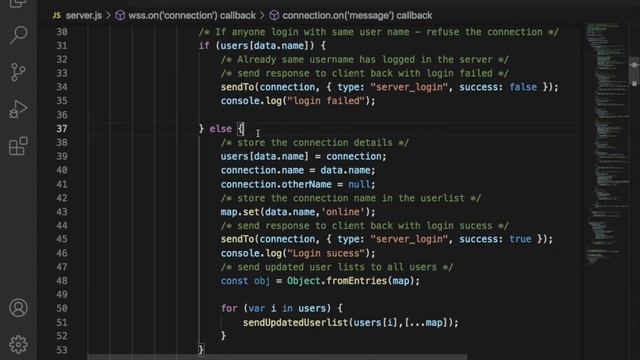Click "for (var i in users) {" line
The height and width of the screenshot is (360, 640).
pos(281,308)
